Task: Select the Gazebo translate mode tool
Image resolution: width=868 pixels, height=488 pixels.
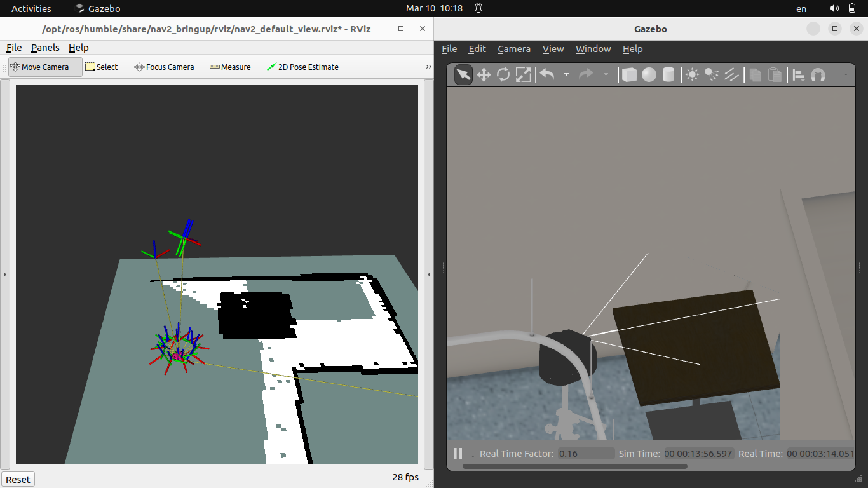Action: [484, 75]
